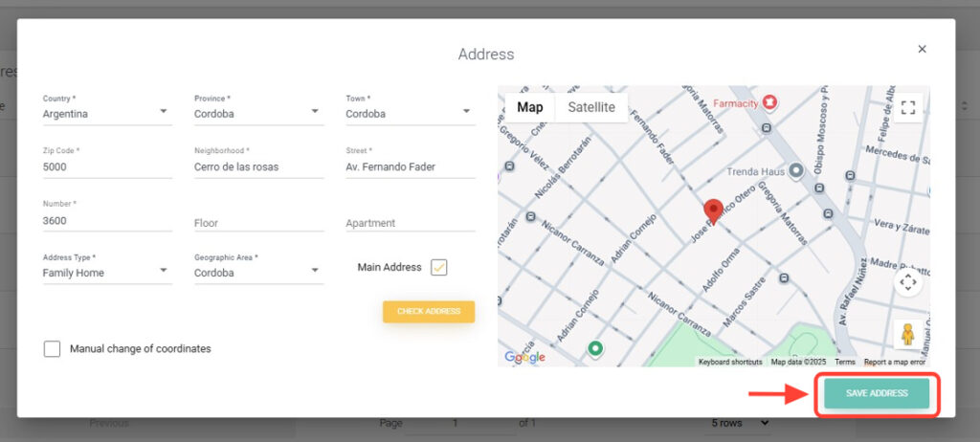The height and width of the screenshot is (442, 980).
Task: Enable Manual change of coordinates checkbox
Action: click(x=53, y=349)
